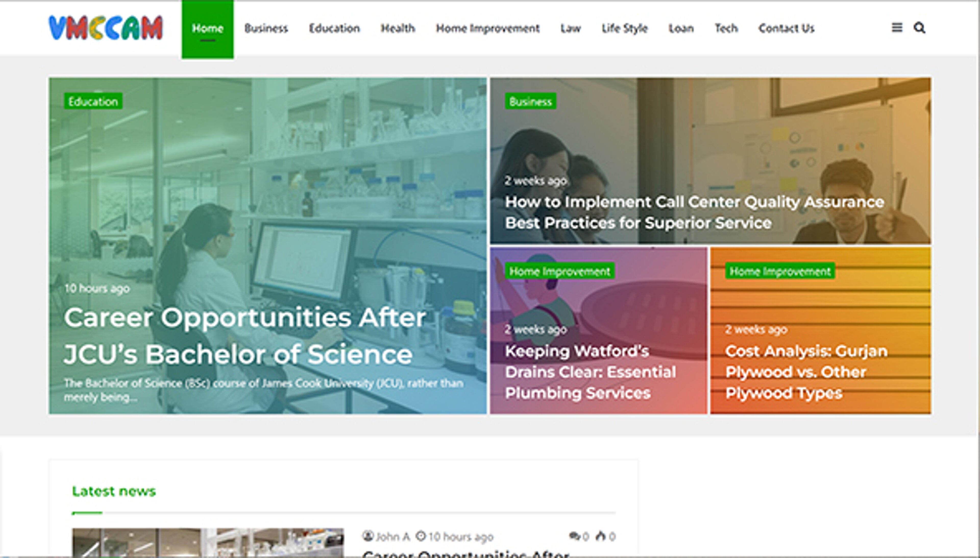Screen dimensions: 980x558
Task: Click the flame views icon
Action: coord(601,536)
